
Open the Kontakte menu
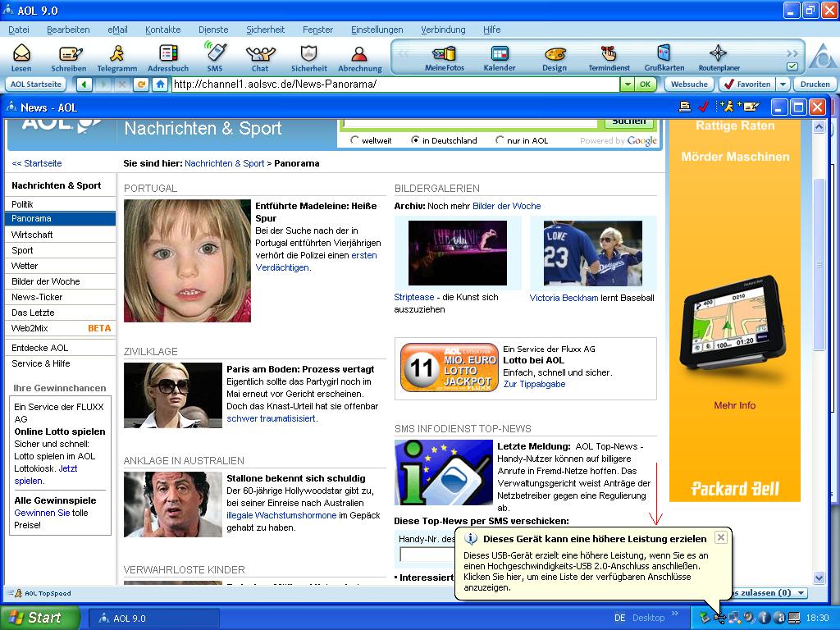click(x=163, y=30)
